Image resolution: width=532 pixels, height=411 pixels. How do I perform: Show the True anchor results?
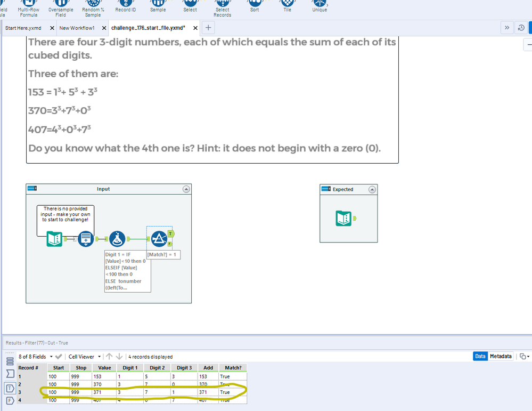pyautogui.click(x=10, y=388)
